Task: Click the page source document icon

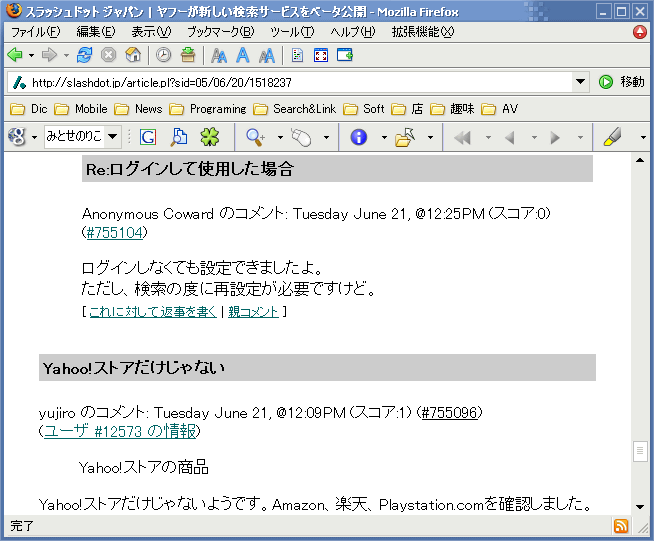Action: [297, 55]
